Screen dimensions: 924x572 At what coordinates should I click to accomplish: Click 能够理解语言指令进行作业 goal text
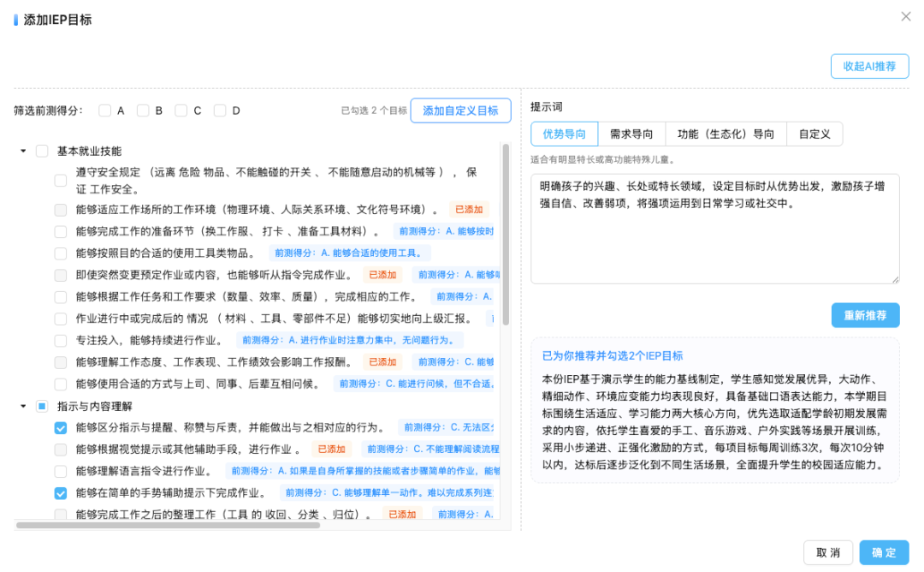144,471
